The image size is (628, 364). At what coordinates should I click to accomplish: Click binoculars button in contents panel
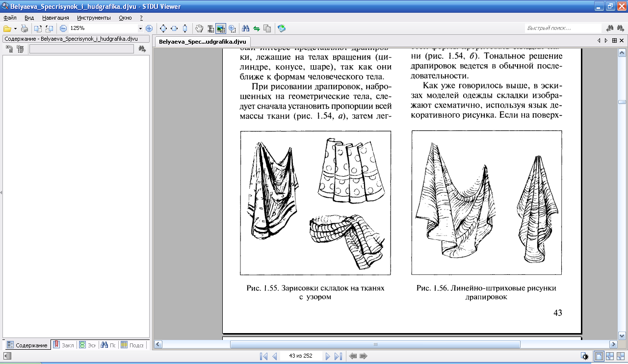coord(142,49)
